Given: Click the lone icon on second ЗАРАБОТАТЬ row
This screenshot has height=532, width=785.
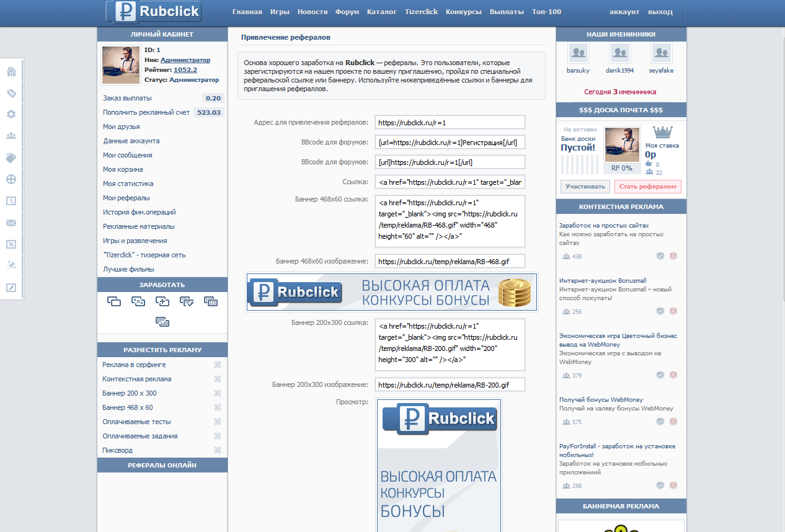Looking at the screenshot, I should click(162, 321).
